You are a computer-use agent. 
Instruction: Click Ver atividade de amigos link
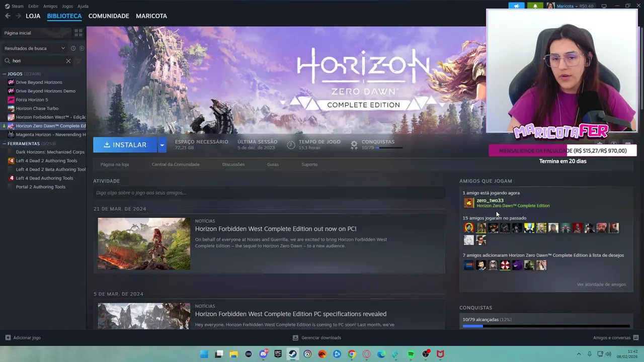[601, 285]
